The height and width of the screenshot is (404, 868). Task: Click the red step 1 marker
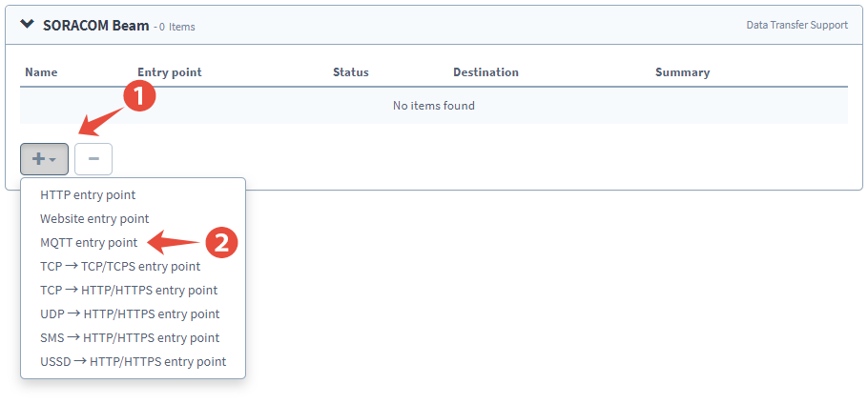click(140, 97)
